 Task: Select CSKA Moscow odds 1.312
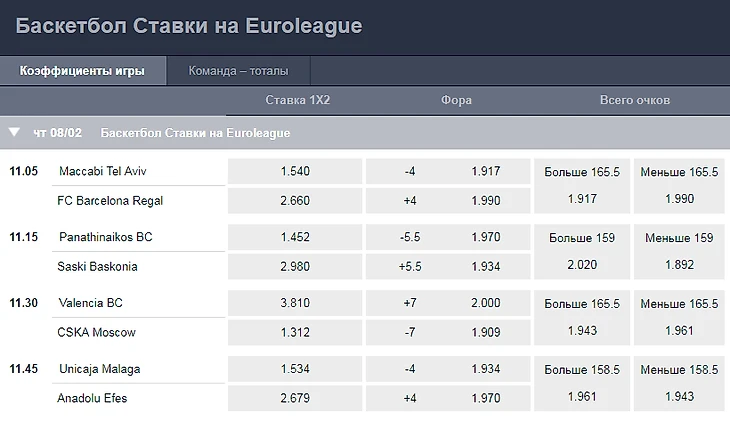(295, 332)
